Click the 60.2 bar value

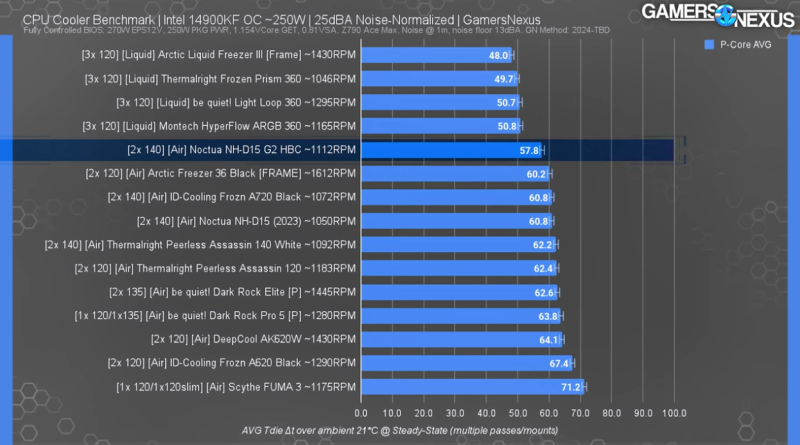[536, 174]
